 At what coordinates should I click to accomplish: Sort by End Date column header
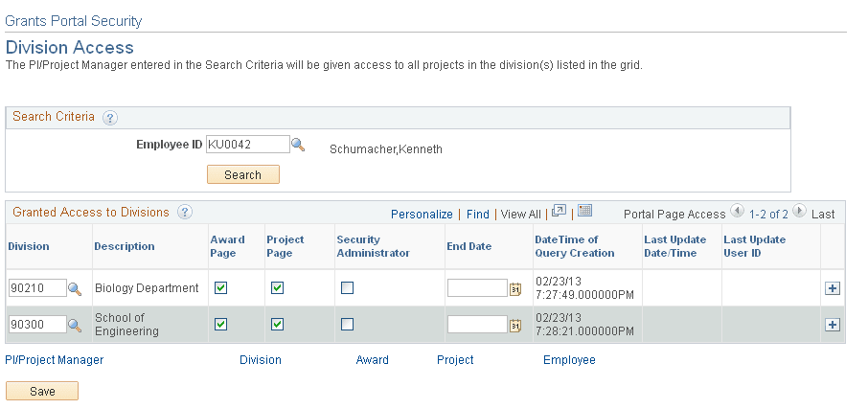click(x=468, y=246)
